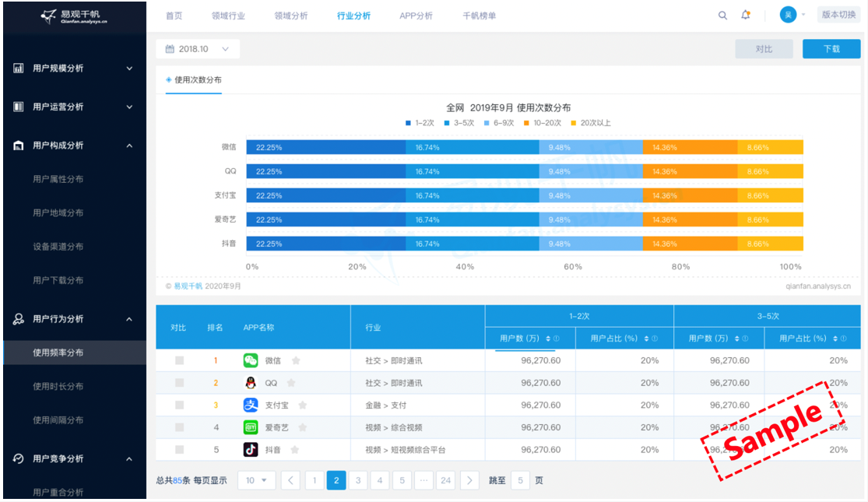
Task: Switch to the APP分析 tab
Action: click(416, 16)
